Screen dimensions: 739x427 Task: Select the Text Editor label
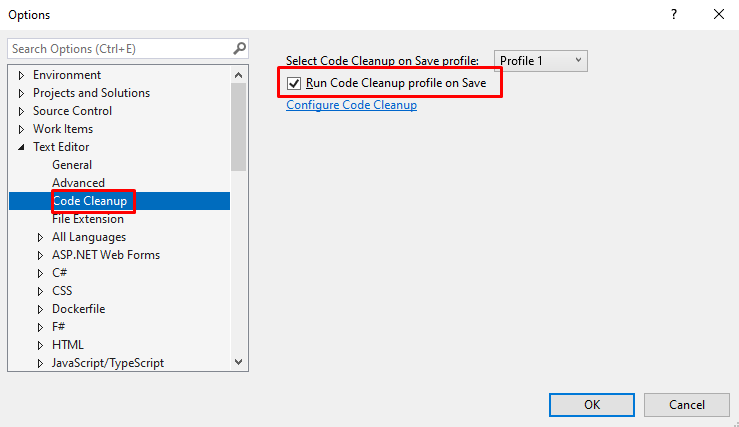click(61, 147)
